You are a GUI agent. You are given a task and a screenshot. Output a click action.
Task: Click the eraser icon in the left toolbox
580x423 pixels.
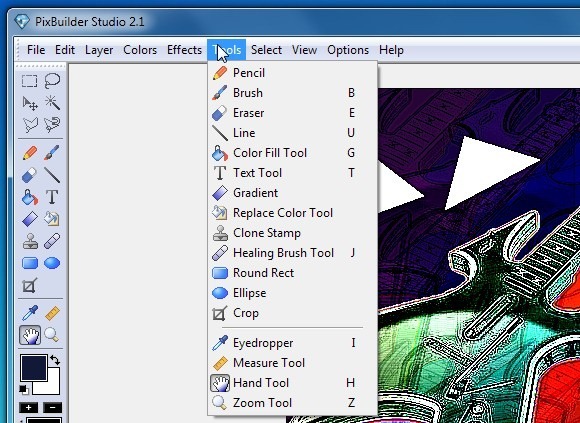[x=30, y=175]
